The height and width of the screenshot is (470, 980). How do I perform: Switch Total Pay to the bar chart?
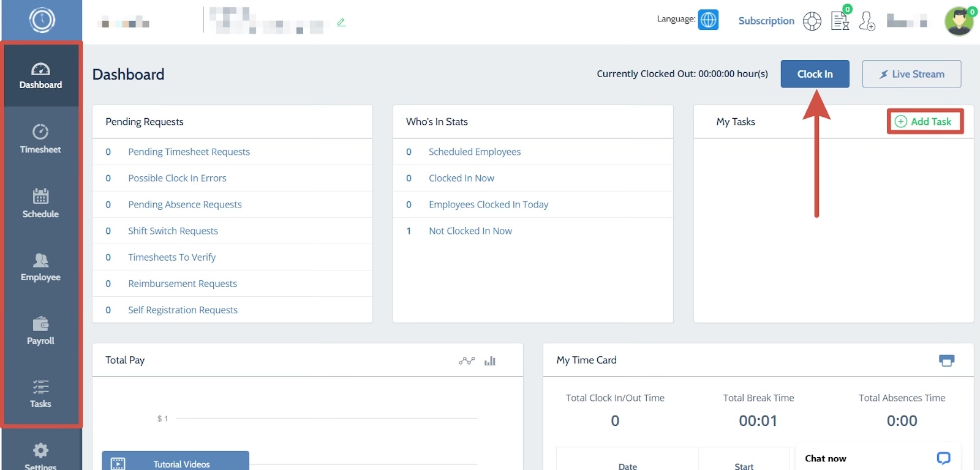(x=490, y=360)
